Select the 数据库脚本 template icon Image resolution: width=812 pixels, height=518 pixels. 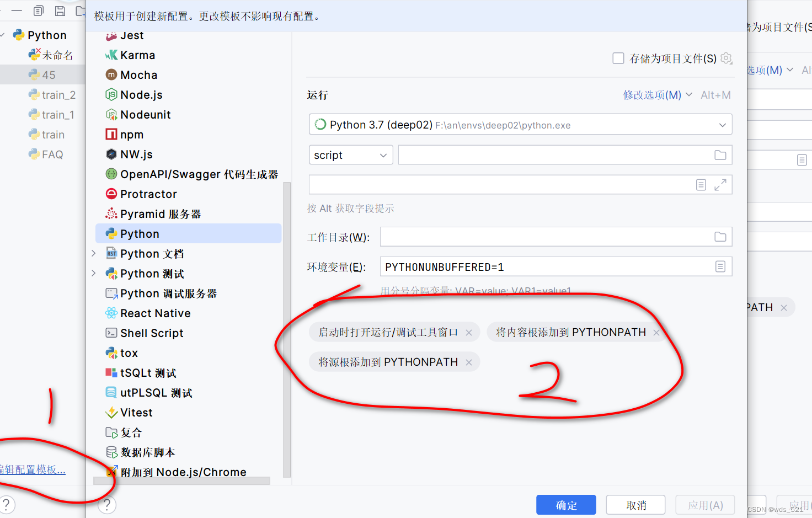(x=111, y=452)
